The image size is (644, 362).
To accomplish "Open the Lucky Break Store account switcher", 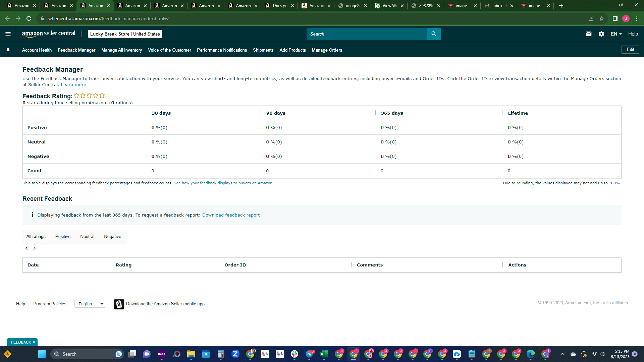I will pos(125,34).
